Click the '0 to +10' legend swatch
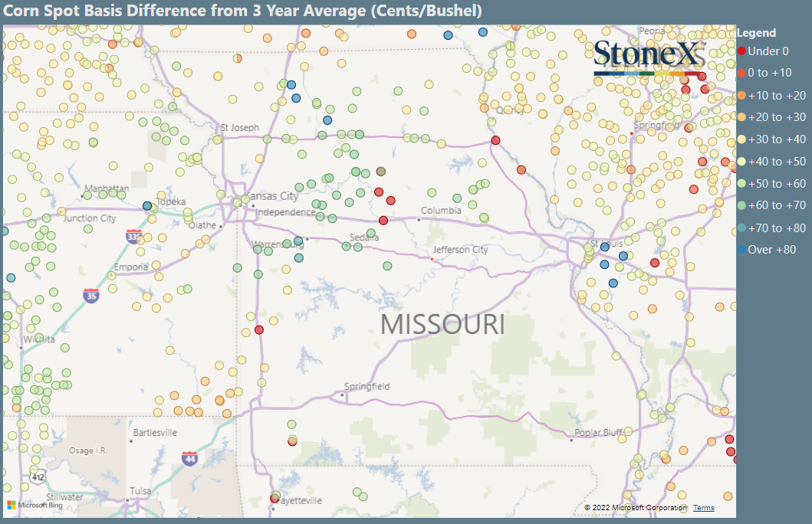 [741, 73]
